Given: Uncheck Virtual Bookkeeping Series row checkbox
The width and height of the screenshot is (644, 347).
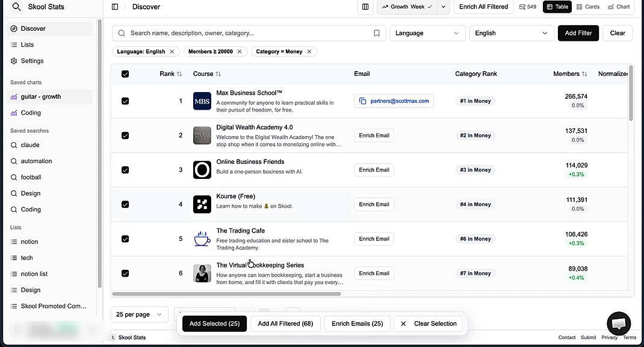Looking at the screenshot, I should coord(125,274).
